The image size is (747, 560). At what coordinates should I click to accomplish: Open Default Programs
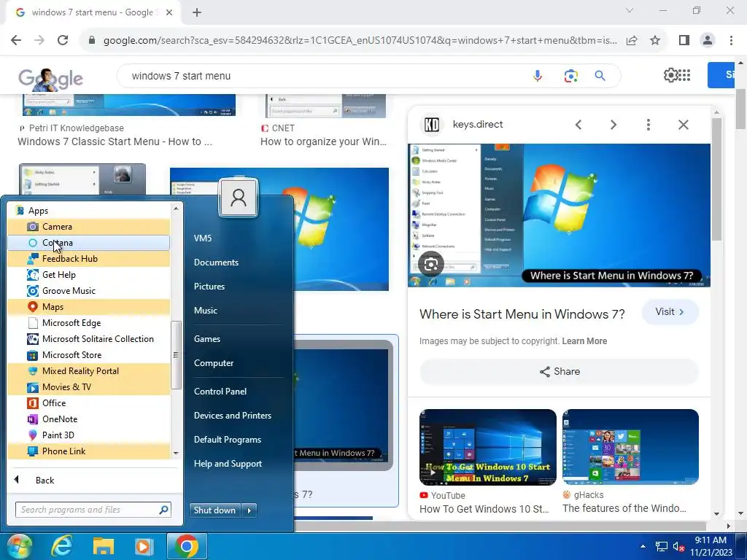coord(228,440)
